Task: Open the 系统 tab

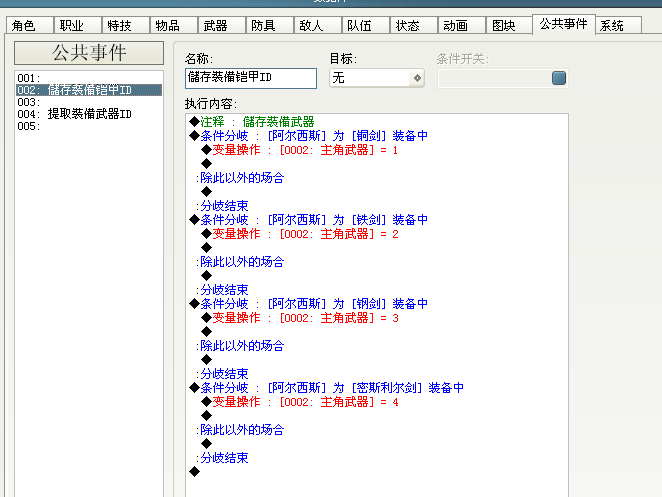Action: [x=619, y=25]
